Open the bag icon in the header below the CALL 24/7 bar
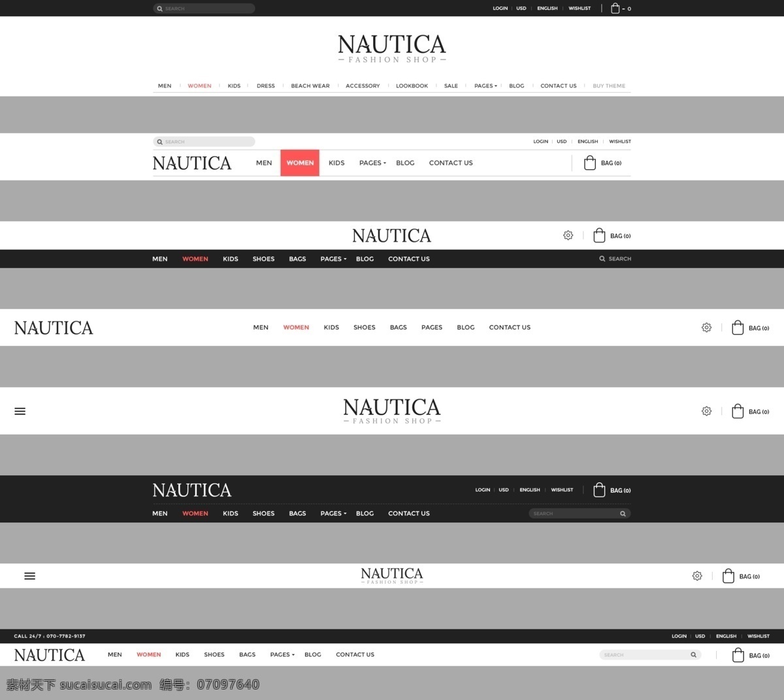 pos(738,655)
